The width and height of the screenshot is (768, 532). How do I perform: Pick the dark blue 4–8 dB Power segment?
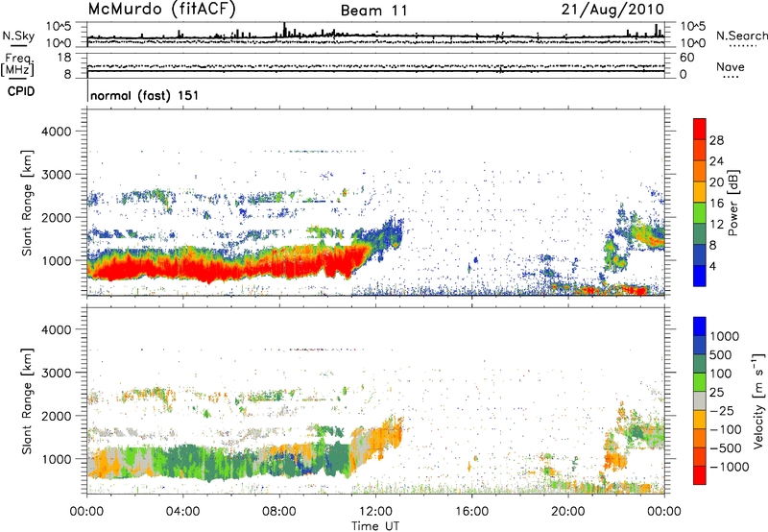(x=700, y=254)
